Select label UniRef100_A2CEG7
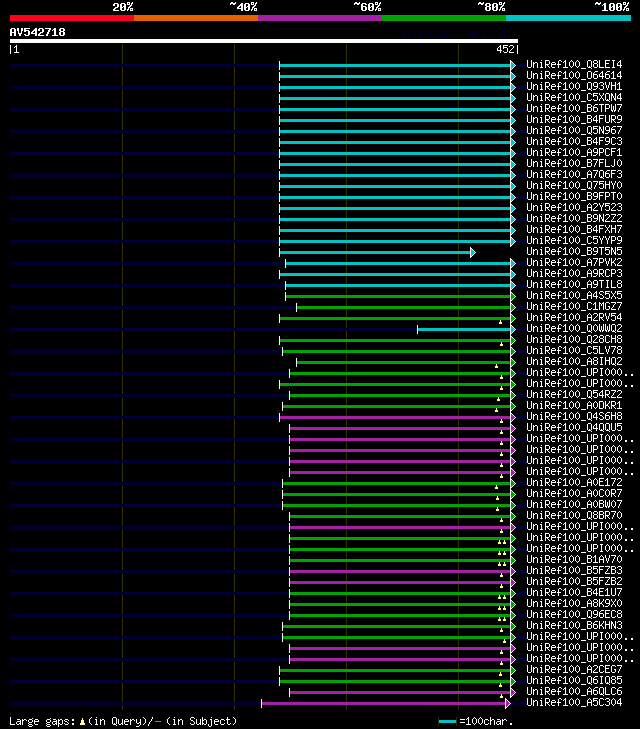This screenshot has width=640, height=729. click(574, 669)
